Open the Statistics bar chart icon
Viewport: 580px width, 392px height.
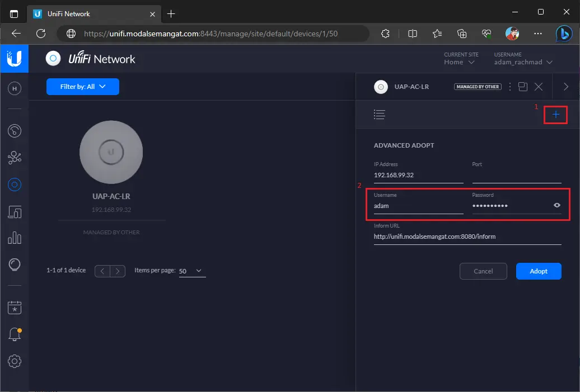click(15, 238)
